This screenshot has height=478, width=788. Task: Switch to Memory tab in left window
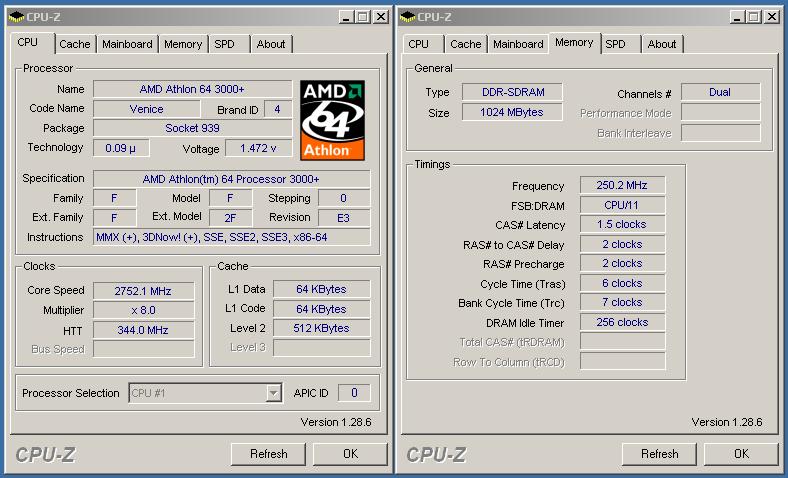(x=183, y=44)
